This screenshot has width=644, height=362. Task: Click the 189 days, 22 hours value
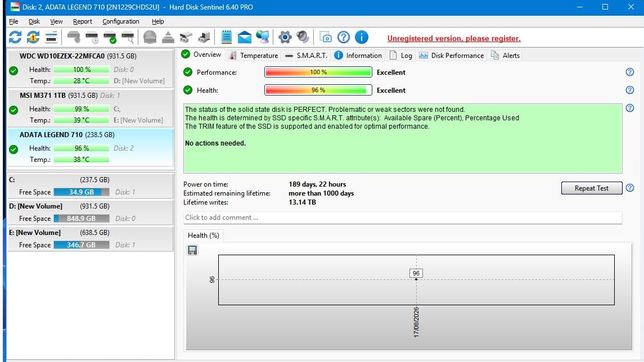click(317, 184)
